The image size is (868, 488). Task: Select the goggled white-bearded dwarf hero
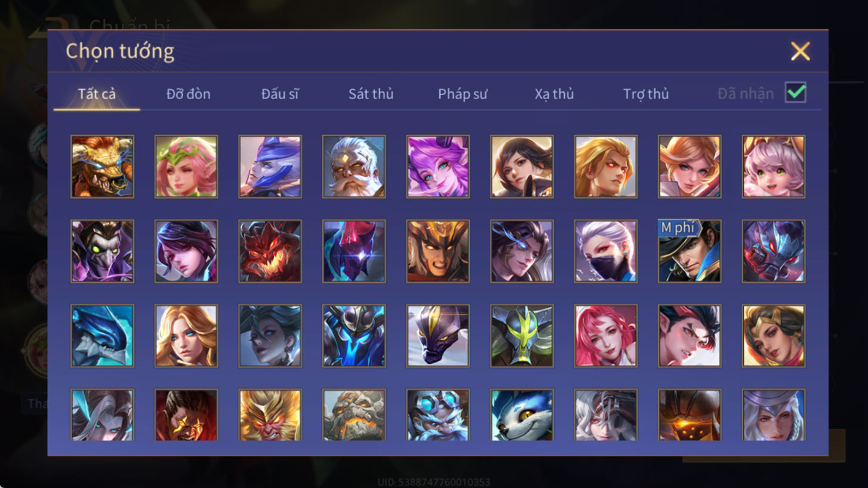pyautogui.click(x=438, y=415)
